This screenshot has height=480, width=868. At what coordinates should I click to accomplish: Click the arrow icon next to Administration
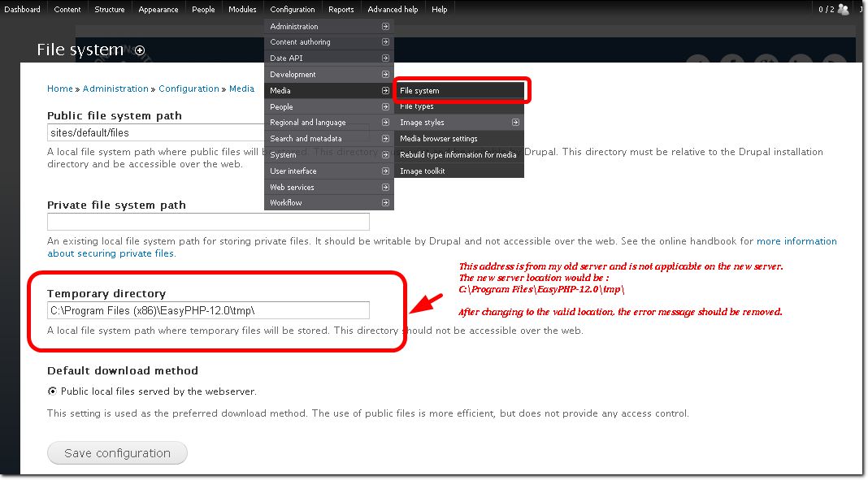[385, 26]
